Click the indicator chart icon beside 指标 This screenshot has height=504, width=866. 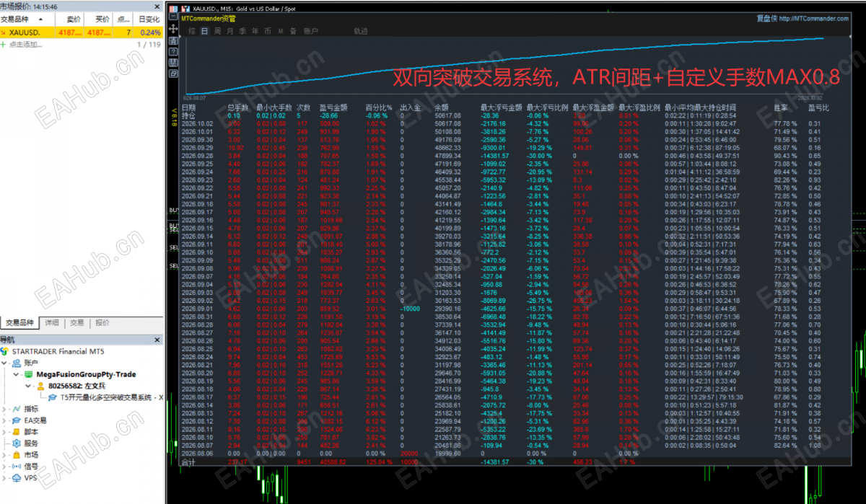(17, 409)
